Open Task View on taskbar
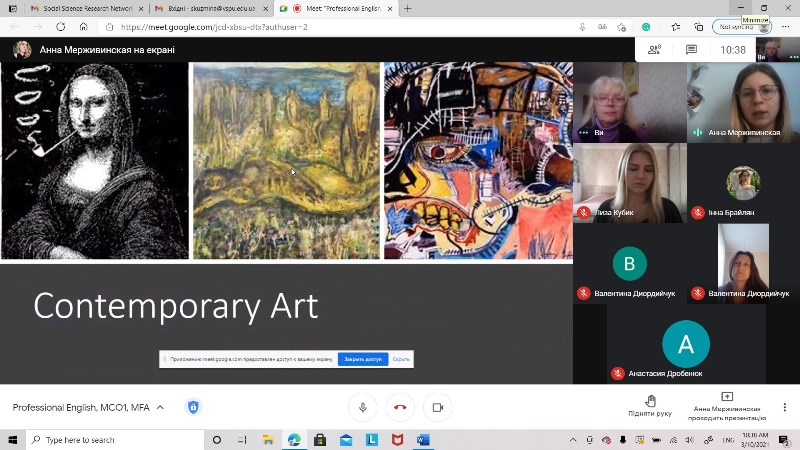 (x=242, y=440)
